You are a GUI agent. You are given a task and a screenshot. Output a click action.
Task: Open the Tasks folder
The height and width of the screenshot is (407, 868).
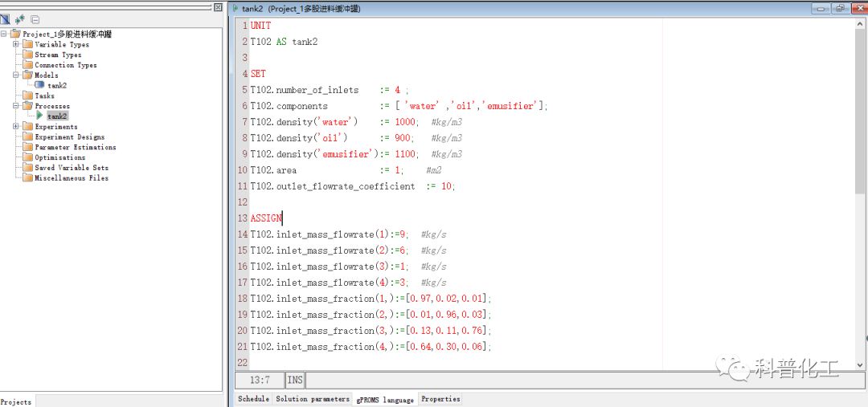pyautogui.click(x=44, y=96)
